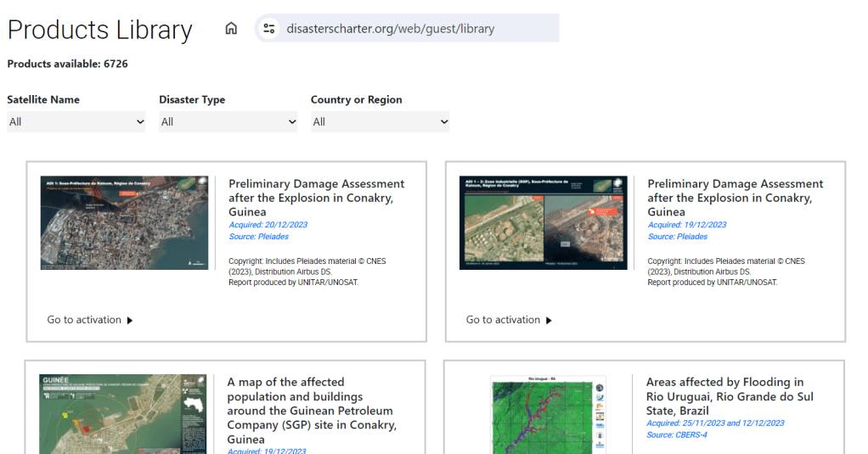This screenshot has width=868, height=454.
Task: Click first Go to activation link
Action: coord(84,320)
